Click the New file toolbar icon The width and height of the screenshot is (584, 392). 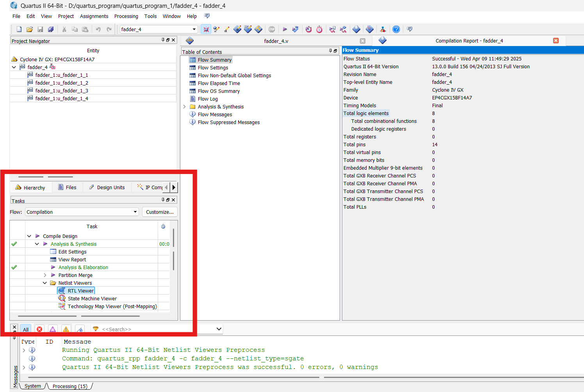point(19,29)
